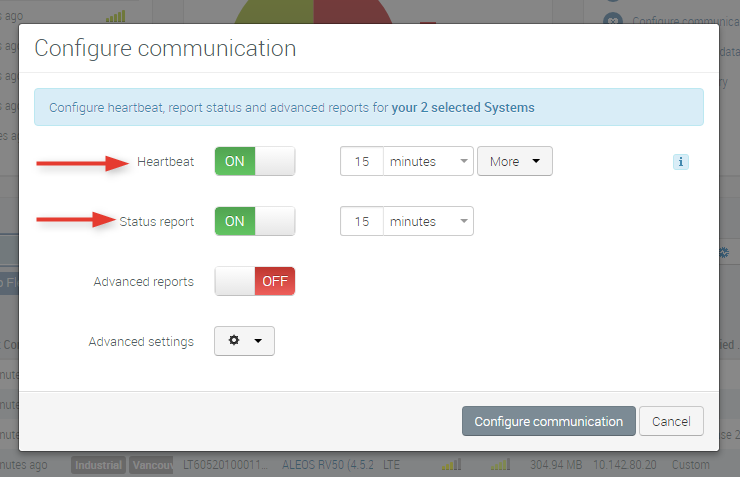The height and width of the screenshot is (477, 740).
Task: Click the Industrial label in background table
Action: [99, 465]
